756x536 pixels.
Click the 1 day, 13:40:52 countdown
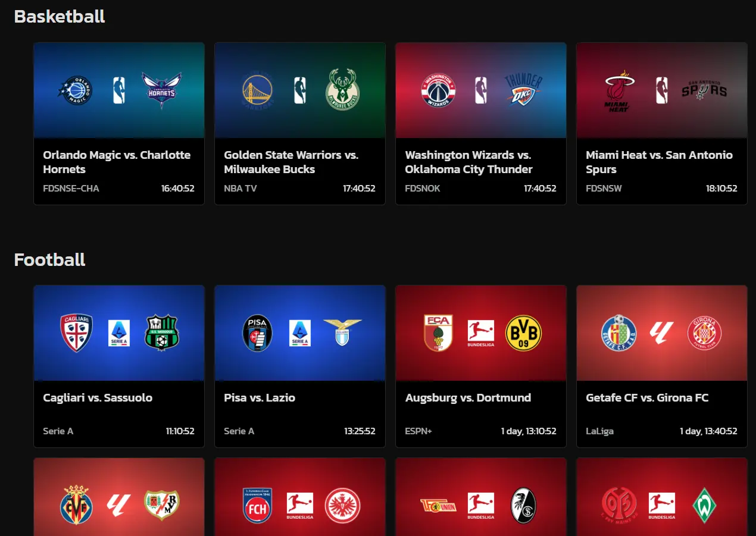(x=708, y=431)
